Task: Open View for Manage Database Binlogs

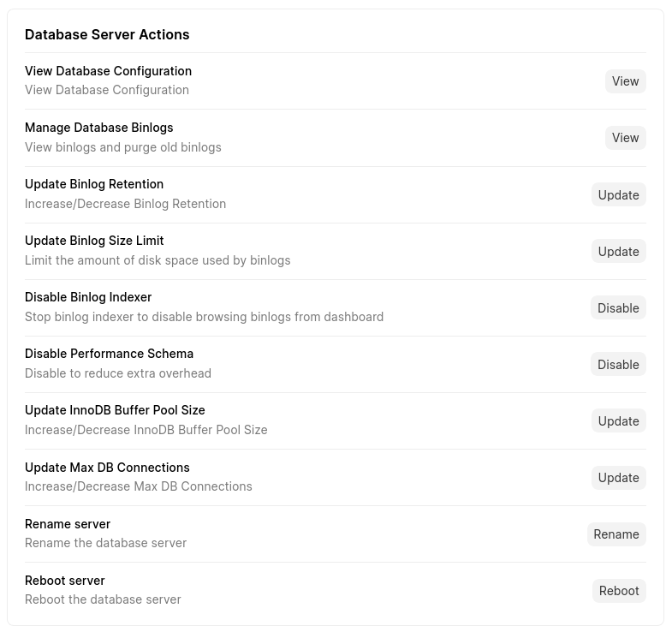Action: [x=625, y=138]
